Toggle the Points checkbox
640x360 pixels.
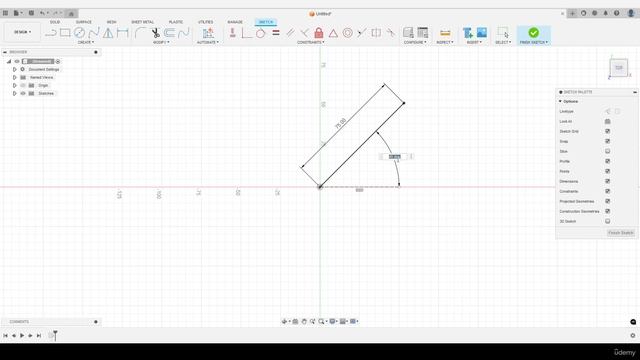(607, 171)
